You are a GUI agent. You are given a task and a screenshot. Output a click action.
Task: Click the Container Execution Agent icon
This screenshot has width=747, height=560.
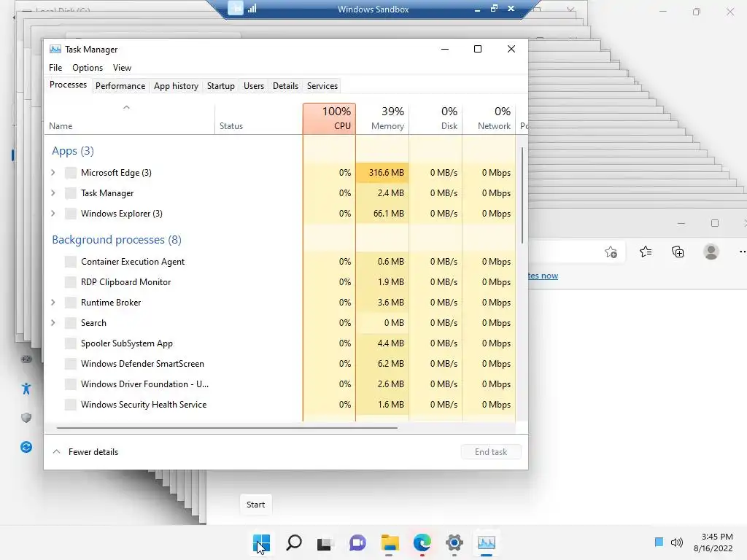[71, 262]
